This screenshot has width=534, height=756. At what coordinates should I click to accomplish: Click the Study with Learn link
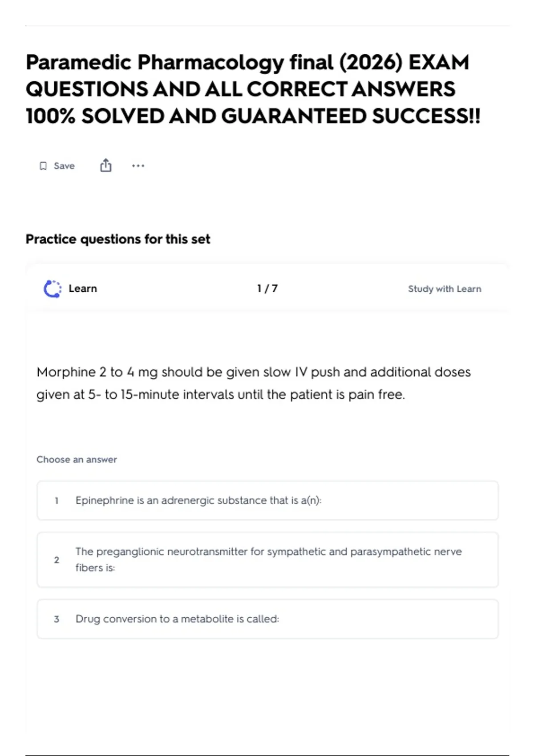pyautogui.click(x=445, y=289)
